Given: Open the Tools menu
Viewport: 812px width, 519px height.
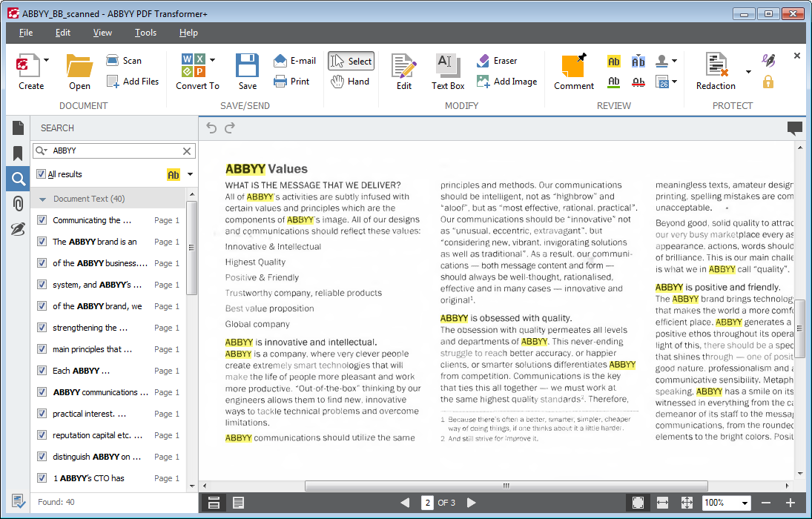Looking at the screenshot, I should (145, 33).
